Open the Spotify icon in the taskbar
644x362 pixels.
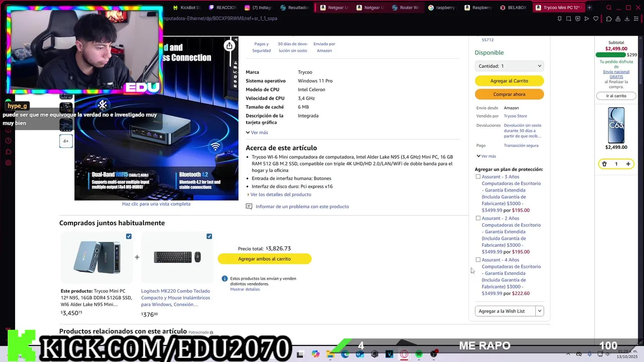point(419,354)
